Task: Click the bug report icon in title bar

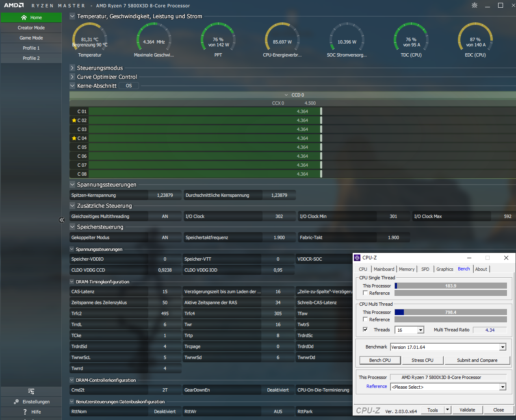Action: click(475, 5)
